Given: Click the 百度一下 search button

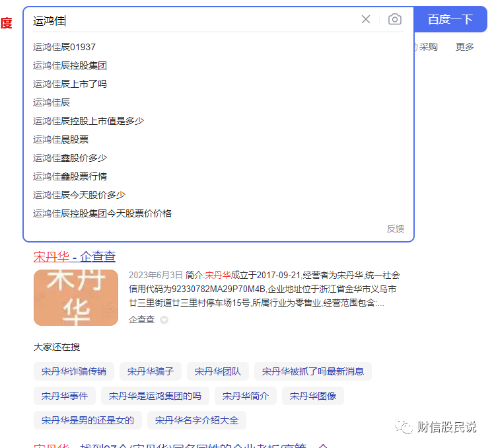Looking at the screenshot, I should (450, 19).
